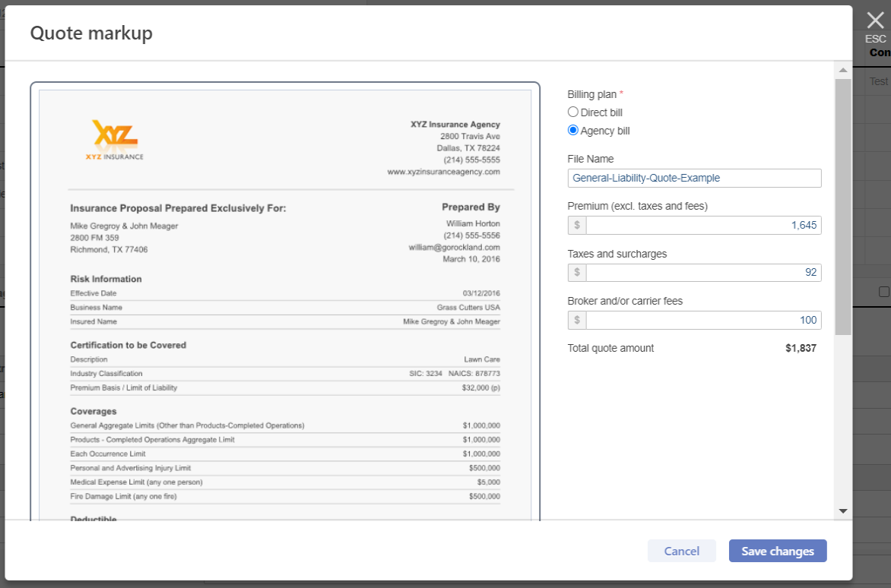The height and width of the screenshot is (588, 891).
Task: Click the scroll down arrow of the form panel
Action: point(842,511)
